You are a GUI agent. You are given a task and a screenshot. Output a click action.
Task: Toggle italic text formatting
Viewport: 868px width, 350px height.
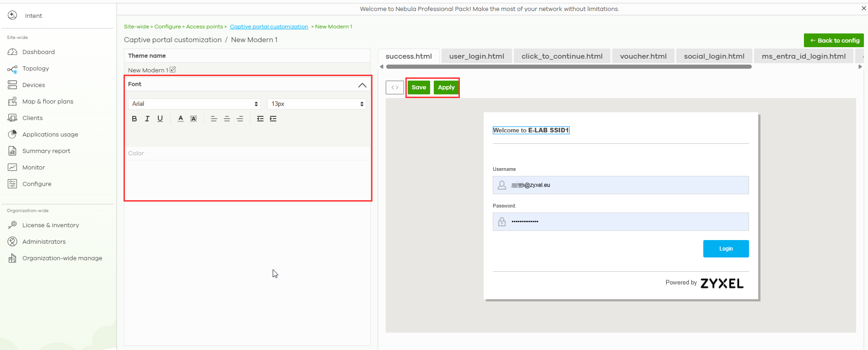(x=147, y=119)
